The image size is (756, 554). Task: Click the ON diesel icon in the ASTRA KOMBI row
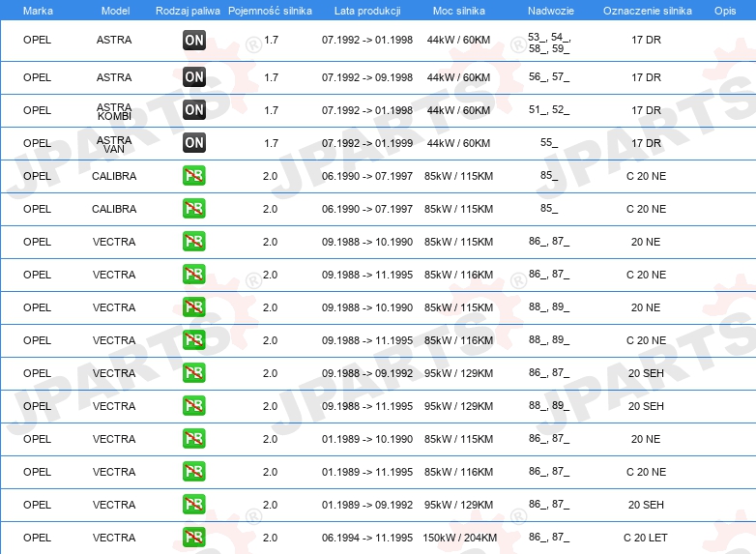pyautogui.click(x=194, y=110)
